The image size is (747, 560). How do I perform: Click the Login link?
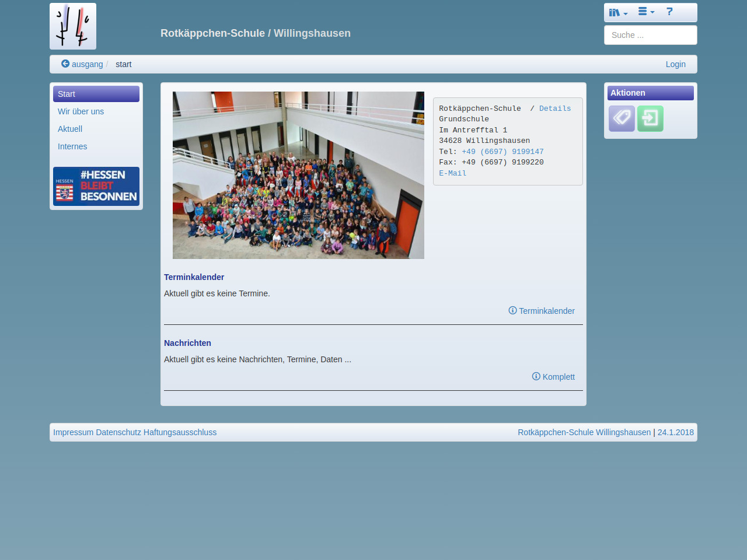pyautogui.click(x=675, y=64)
